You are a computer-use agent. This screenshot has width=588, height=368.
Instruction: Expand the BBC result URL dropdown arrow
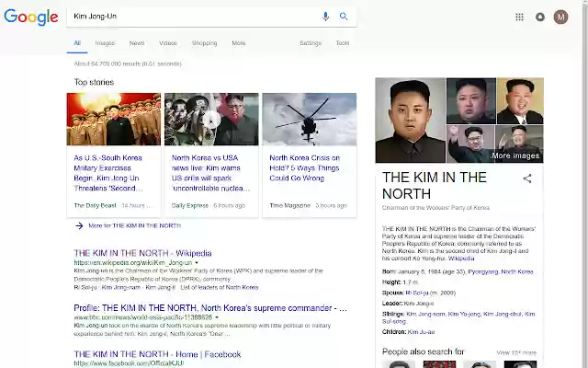(217, 317)
